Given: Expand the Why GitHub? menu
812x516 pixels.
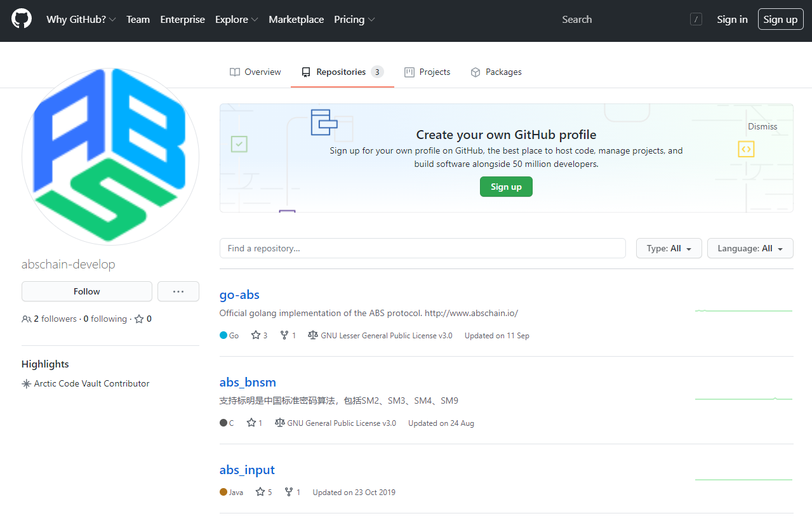Looking at the screenshot, I should click(x=81, y=20).
